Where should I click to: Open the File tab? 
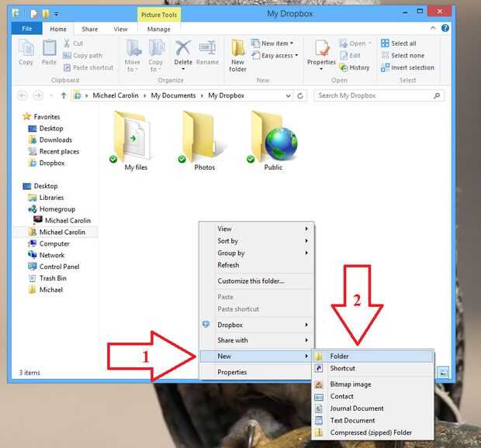point(27,29)
